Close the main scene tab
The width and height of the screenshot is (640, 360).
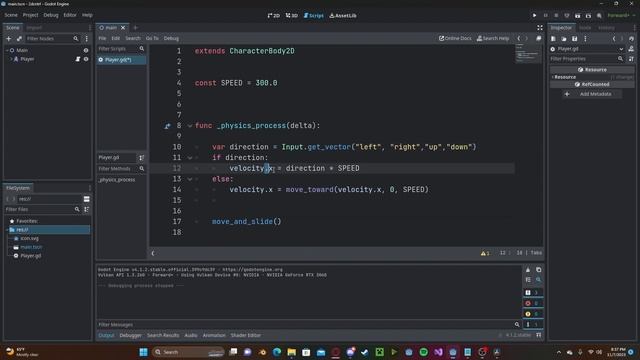pyautogui.click(x=123, y=28)
